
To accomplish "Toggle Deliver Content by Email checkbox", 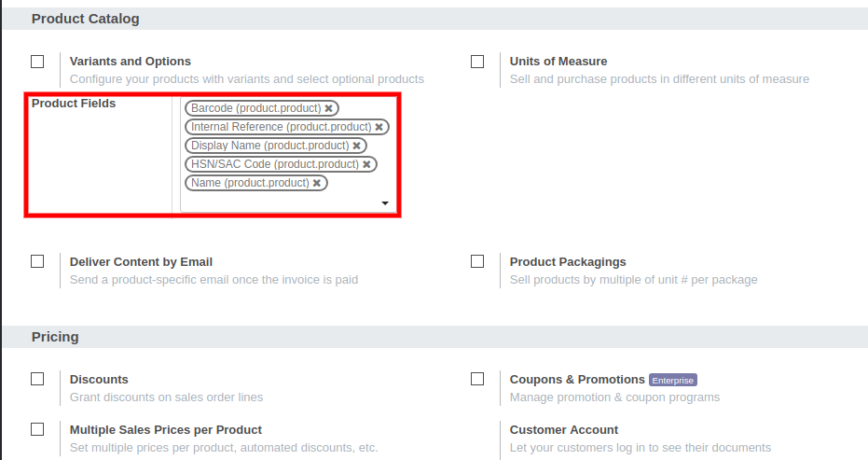I will (37, 261).
